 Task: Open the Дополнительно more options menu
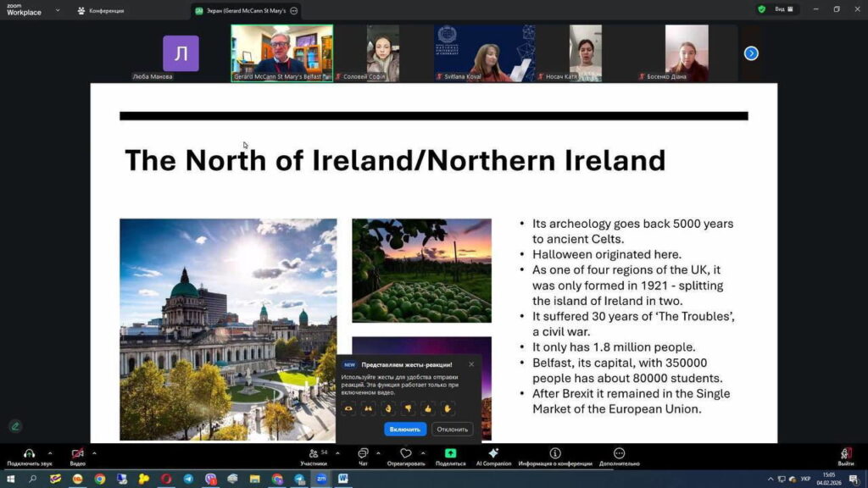pyautogui.click(x=619, y=454)
